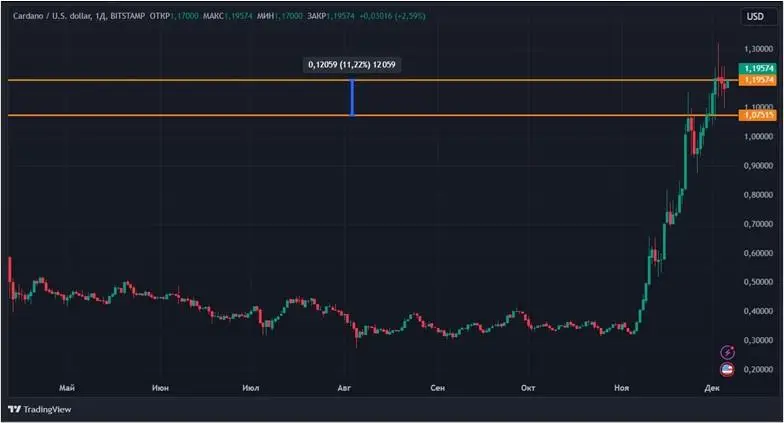Click the green 1,19574 current price label
This screenshot has width=784, height=423.
click(x=757, y=68)
